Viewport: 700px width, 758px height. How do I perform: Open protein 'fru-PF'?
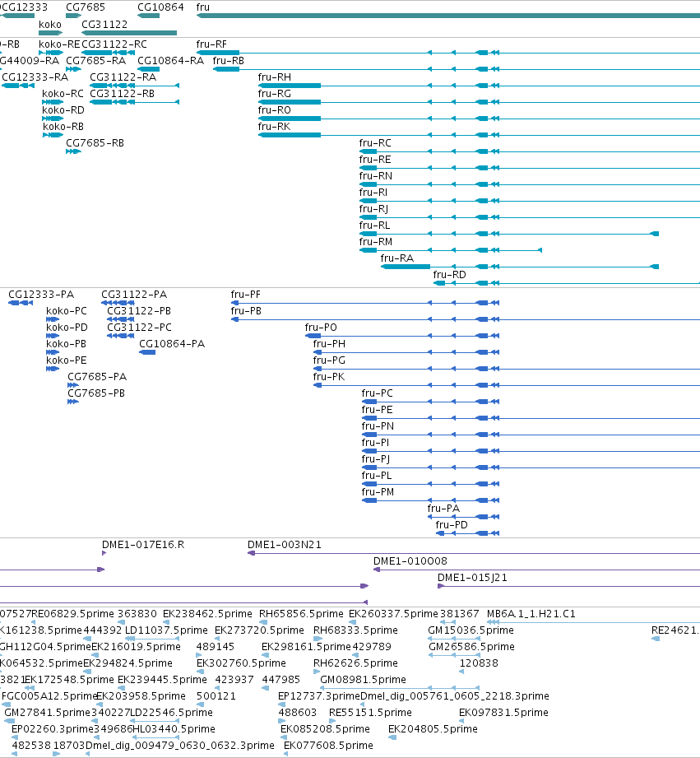(245, 295)
